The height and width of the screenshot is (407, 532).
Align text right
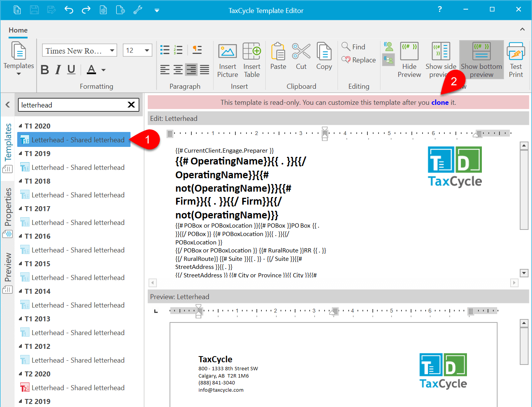coord(191,70)
